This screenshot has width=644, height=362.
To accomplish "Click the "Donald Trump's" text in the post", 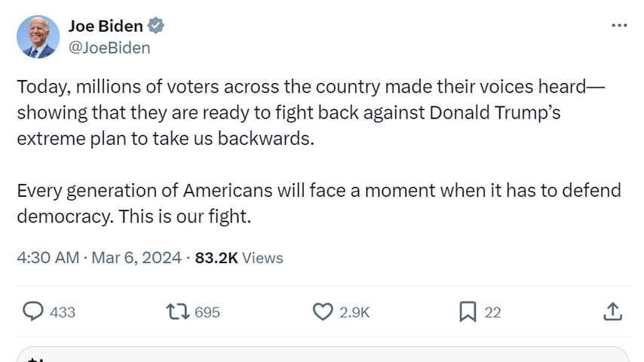I will coord(495,113).
